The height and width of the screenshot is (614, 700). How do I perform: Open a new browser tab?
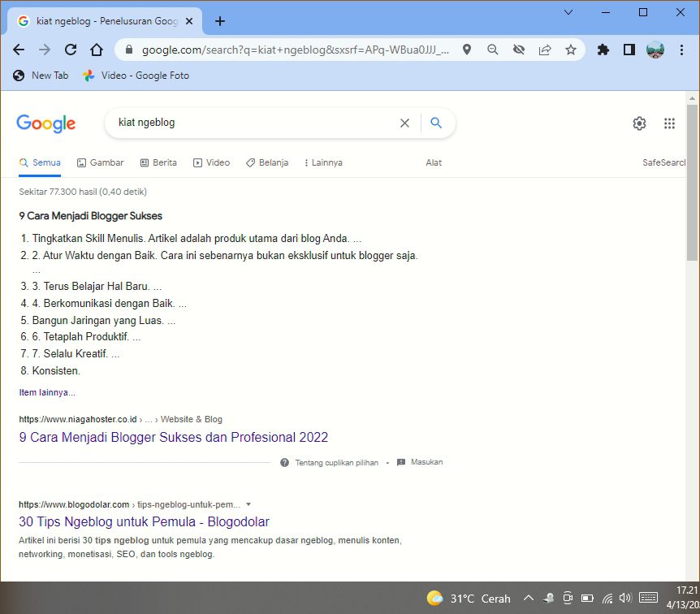click(219, 21)
